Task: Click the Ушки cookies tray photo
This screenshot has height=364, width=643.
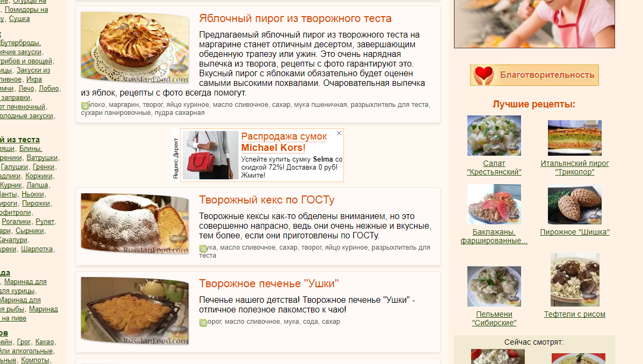Action: click(135, 310)
